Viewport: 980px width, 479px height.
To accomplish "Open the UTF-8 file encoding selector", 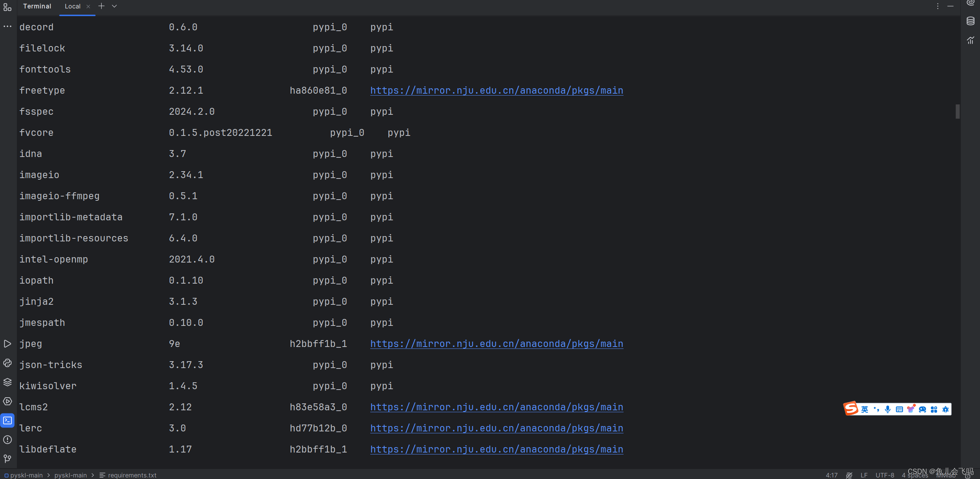I will (884, 475).
